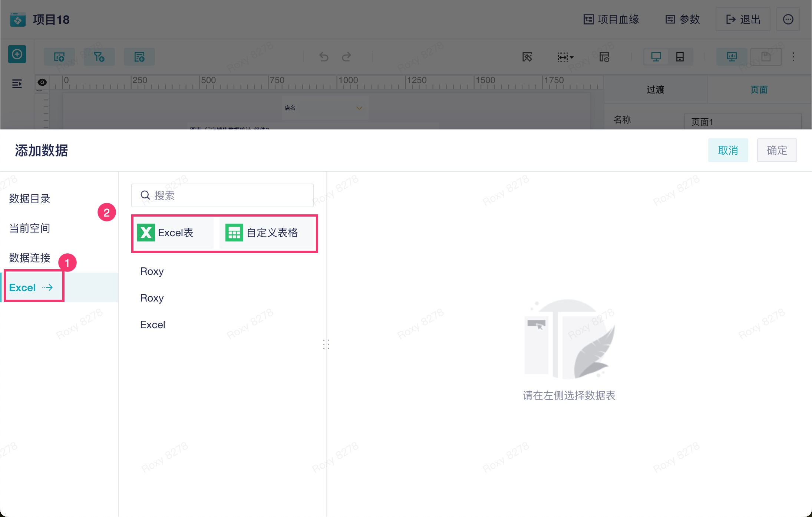Switch to mobile layout view
The image size is (812, 517).
pos(680,57)
